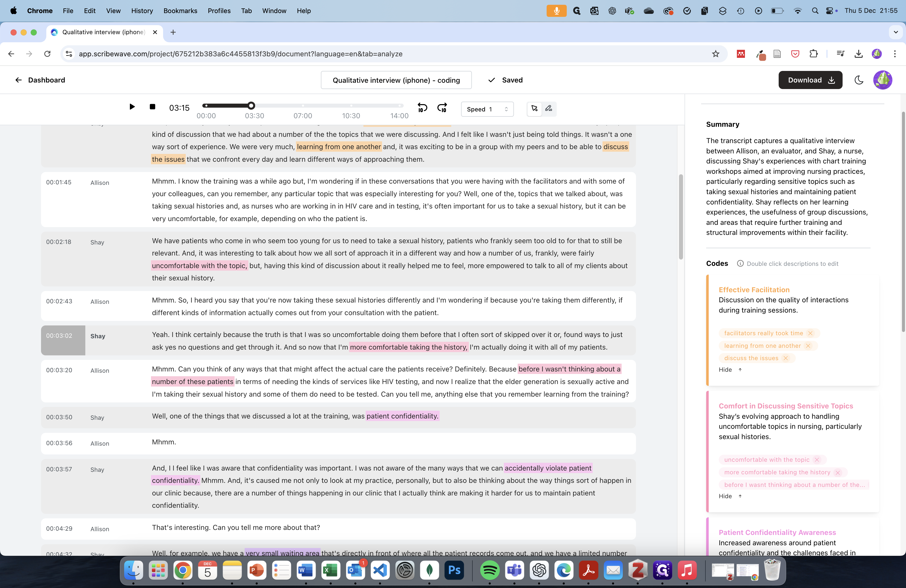Reload the page
906x588 pixels.
tap(47, 54)
